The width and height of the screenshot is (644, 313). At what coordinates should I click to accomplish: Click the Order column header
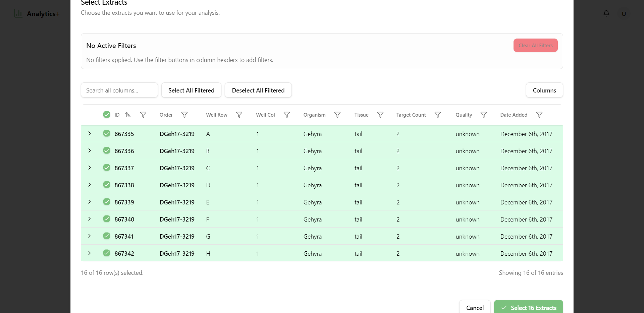tap(166, 115)
